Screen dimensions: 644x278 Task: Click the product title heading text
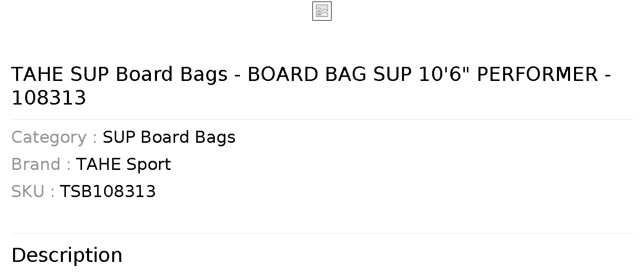click(x=311, y=86)
